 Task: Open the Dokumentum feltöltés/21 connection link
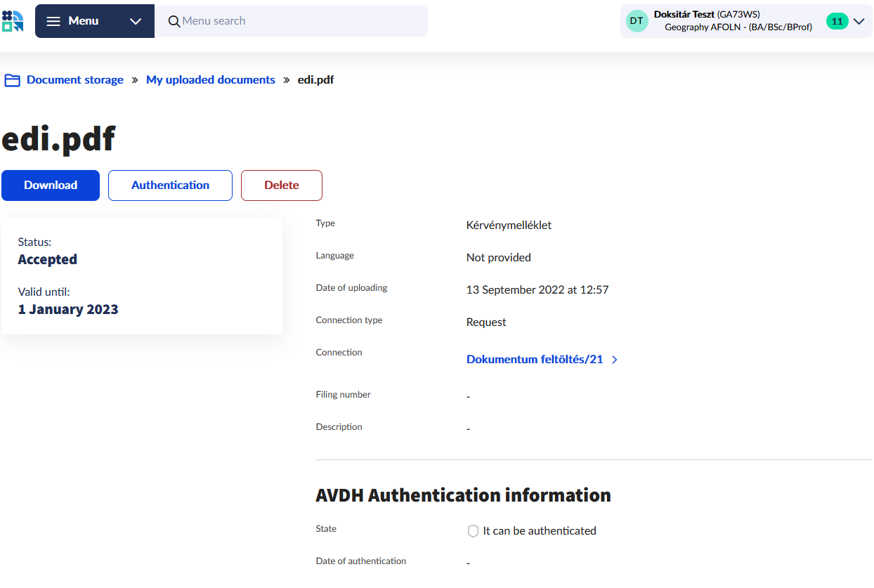[534, 359]
